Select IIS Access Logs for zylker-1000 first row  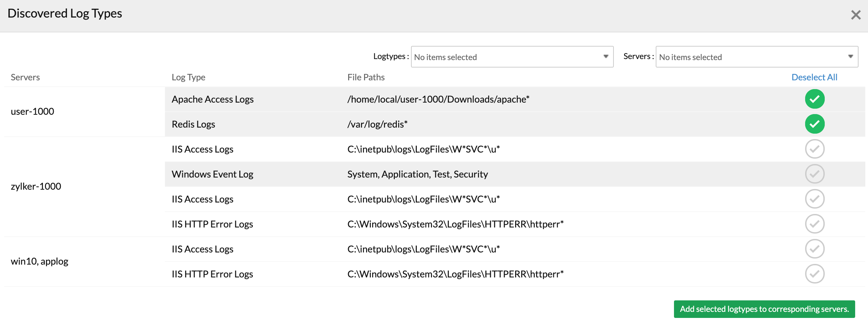click(815, 149)
